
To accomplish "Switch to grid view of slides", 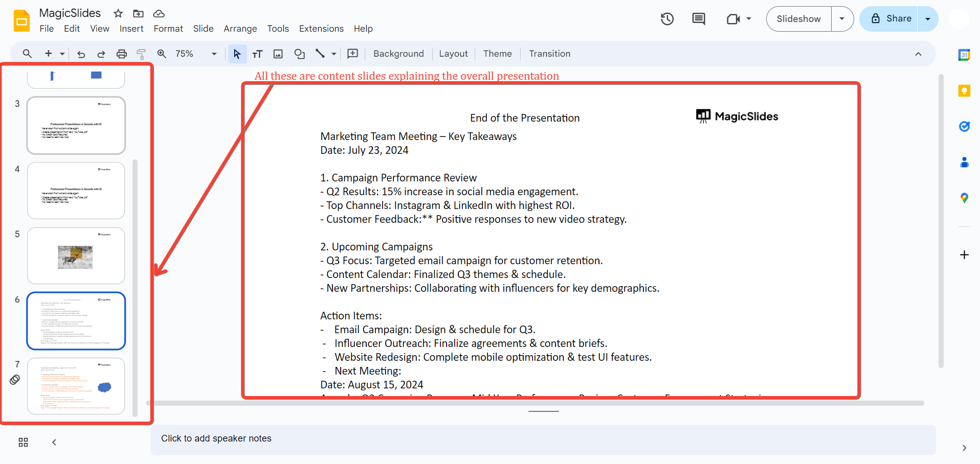I will click(23, 442).
